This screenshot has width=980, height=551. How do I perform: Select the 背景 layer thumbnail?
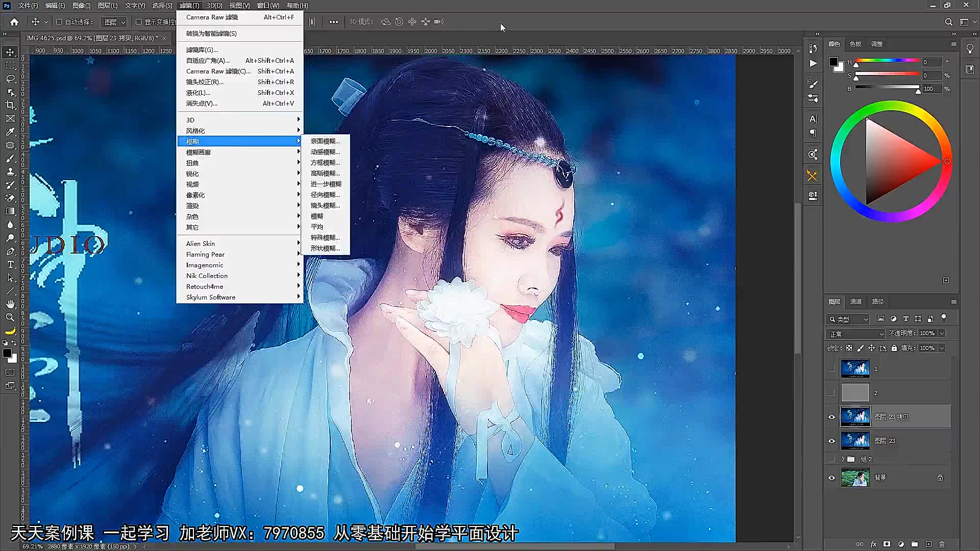coord(855,478)
